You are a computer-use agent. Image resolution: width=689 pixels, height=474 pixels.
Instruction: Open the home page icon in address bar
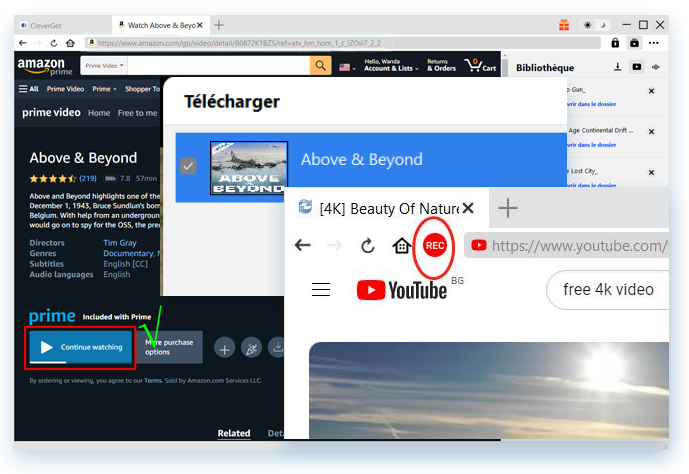[70, 43]
